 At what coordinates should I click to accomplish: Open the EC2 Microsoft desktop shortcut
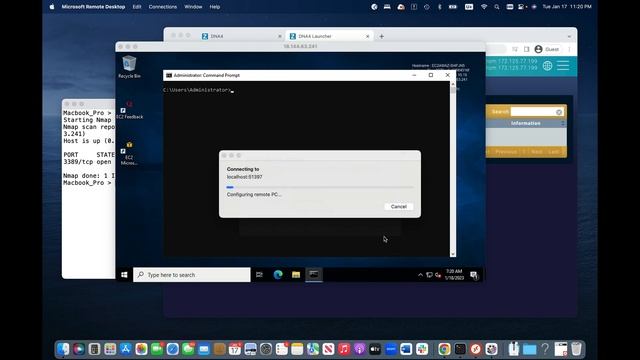click(x=129, y=153)
